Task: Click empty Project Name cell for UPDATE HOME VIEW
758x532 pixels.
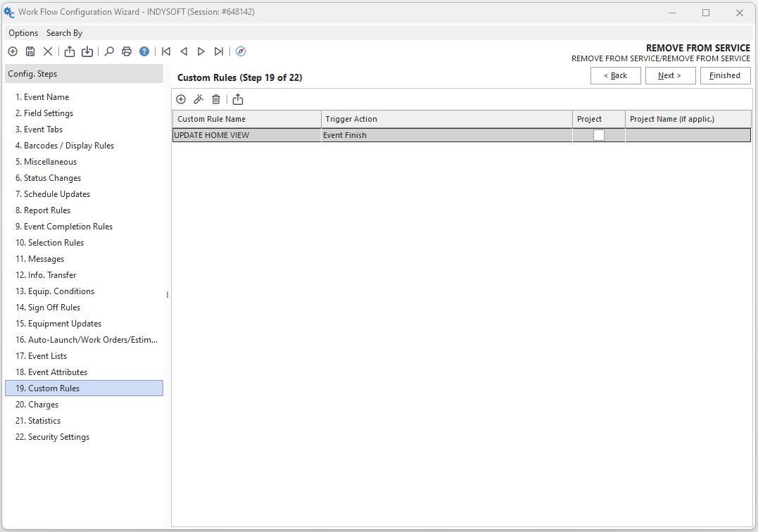Action: click(x=688, y=135)
